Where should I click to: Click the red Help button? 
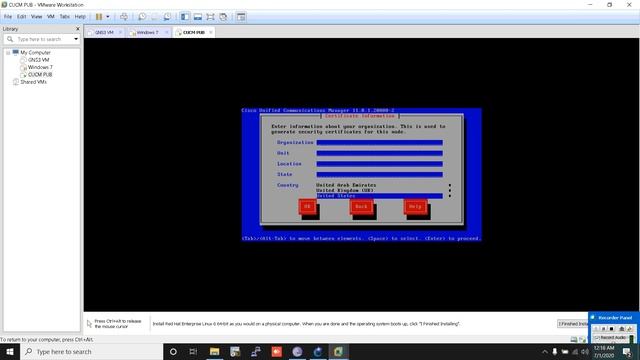coord(415,207)
